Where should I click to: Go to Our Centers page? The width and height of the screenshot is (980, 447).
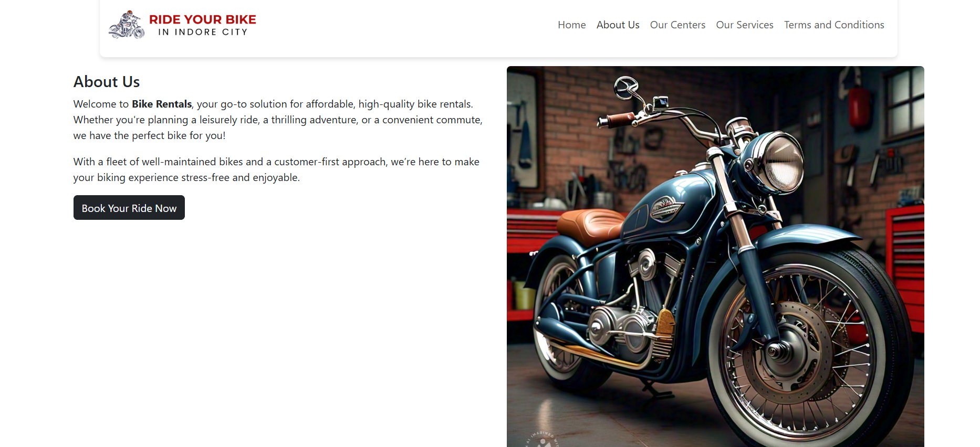click(x=677, y=25)
